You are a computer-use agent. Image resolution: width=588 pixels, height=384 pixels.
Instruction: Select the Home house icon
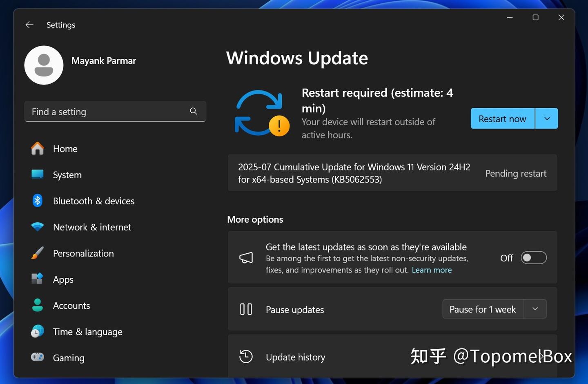38,148
